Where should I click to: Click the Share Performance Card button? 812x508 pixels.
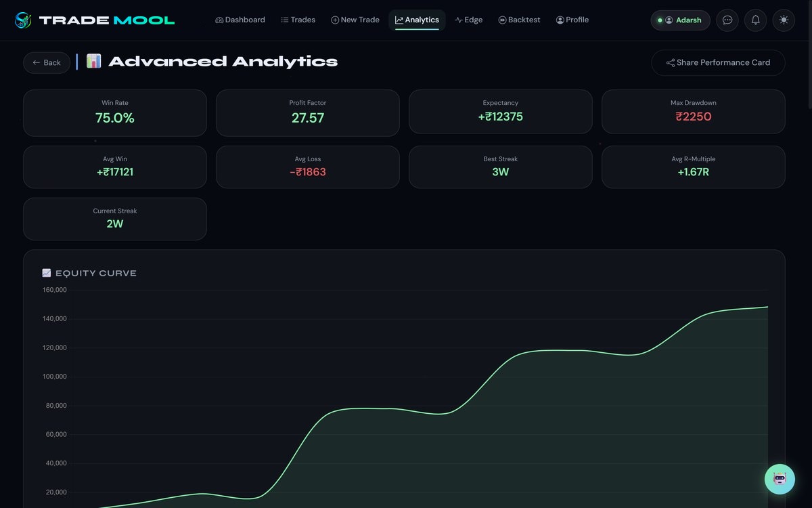coord(718,63)
